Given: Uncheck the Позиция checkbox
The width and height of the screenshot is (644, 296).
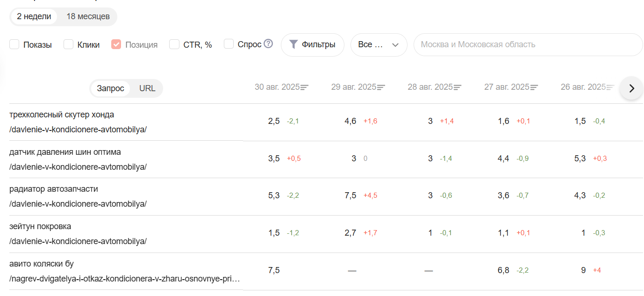Looking at the screenshot, I should click(x=116, y=44).
